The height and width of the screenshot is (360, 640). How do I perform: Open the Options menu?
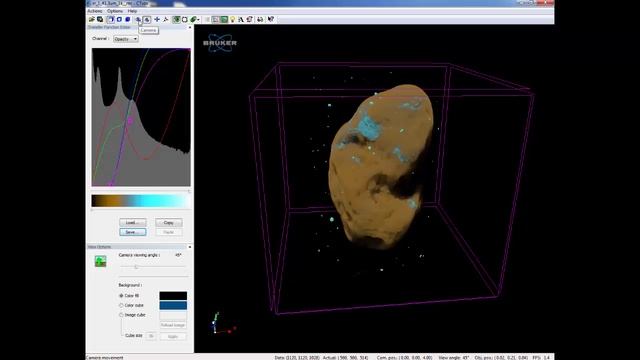[115, 11]
